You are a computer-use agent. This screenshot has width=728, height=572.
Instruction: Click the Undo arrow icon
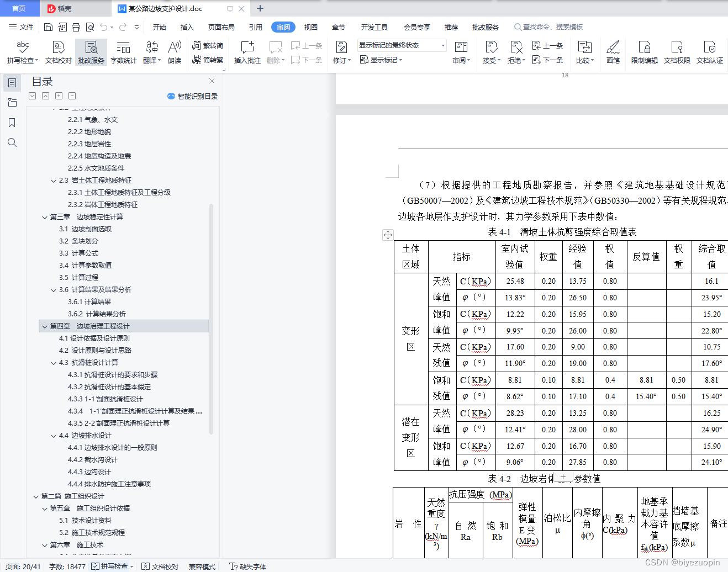click(x=103, y=27)
